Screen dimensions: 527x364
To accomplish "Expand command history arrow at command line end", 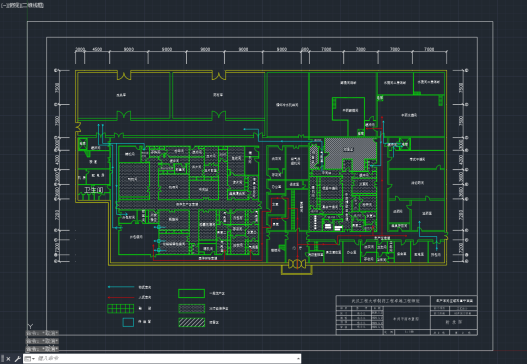I will pos(298,359).
